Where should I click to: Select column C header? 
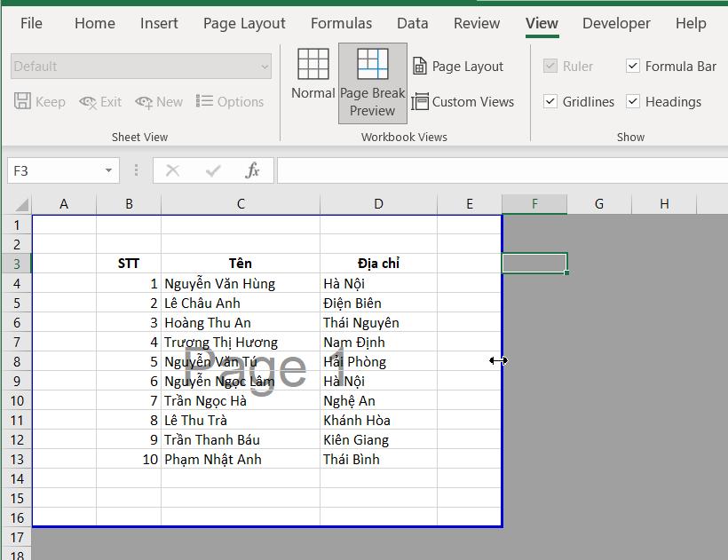click(x=241, y=204)
